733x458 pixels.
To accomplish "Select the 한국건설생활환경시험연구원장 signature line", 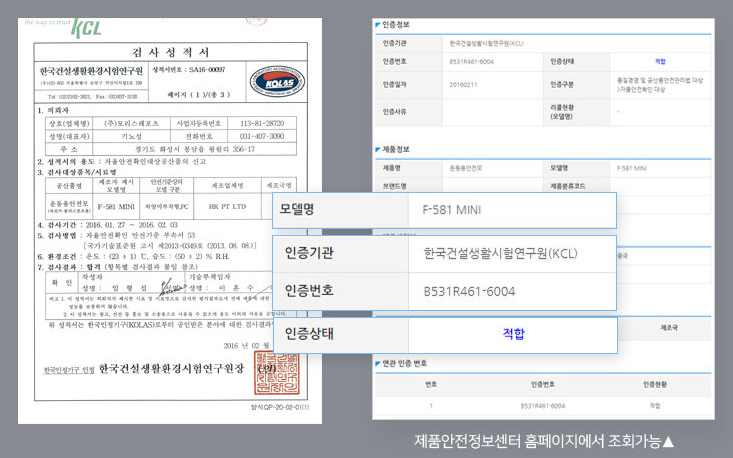I will coord(171,369).
